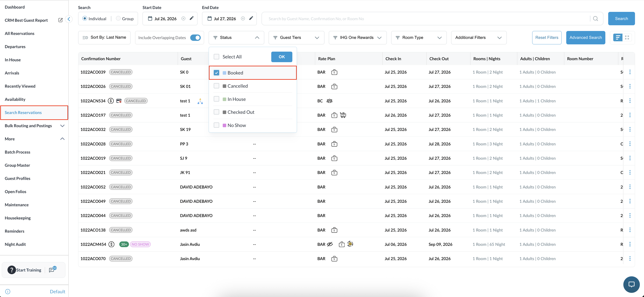Viewport: 644px width, 297px height.
Task: Edit the Start Date with pencil icon
Action: [x=192, y=18]
